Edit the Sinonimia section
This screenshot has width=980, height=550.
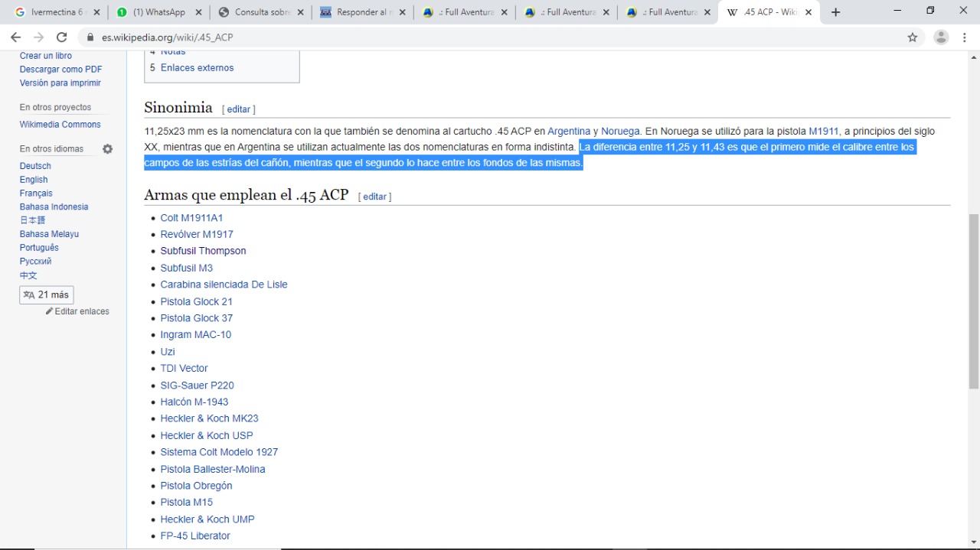pyautogui.click(x=239, y=109)
